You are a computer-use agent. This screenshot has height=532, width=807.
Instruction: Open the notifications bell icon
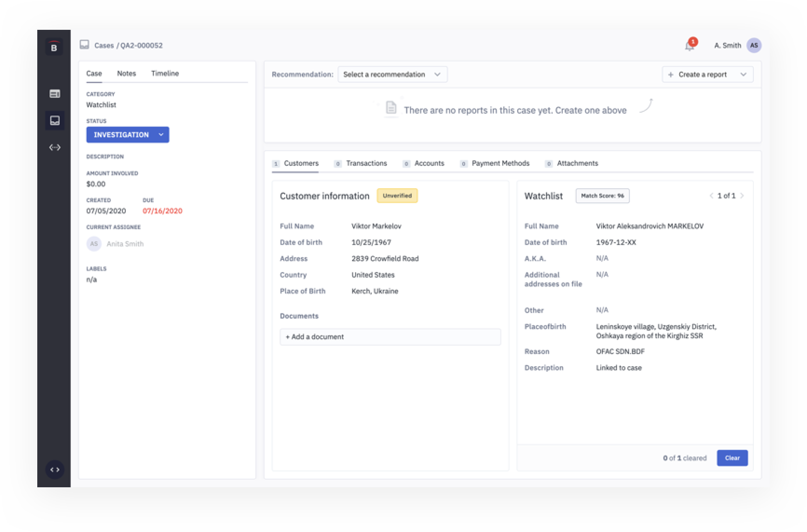tap(690, 45)
